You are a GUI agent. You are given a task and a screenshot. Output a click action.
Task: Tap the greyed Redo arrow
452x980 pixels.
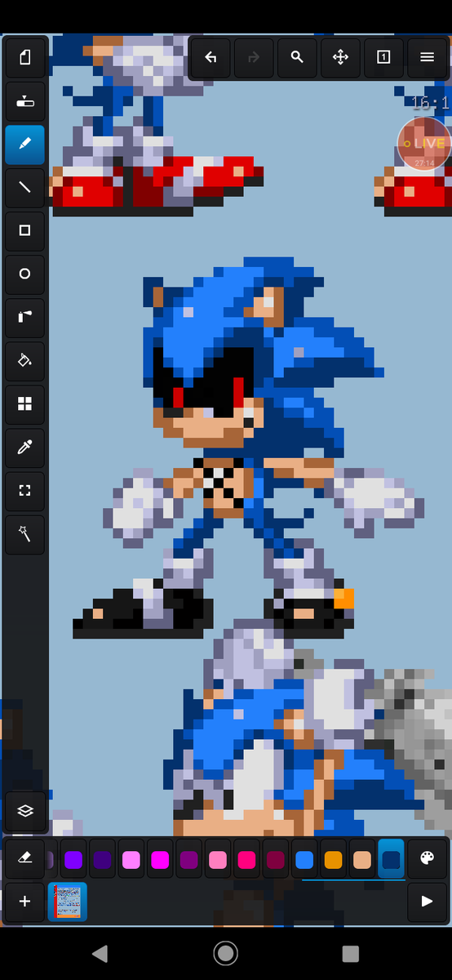click(x=254, y=57)
